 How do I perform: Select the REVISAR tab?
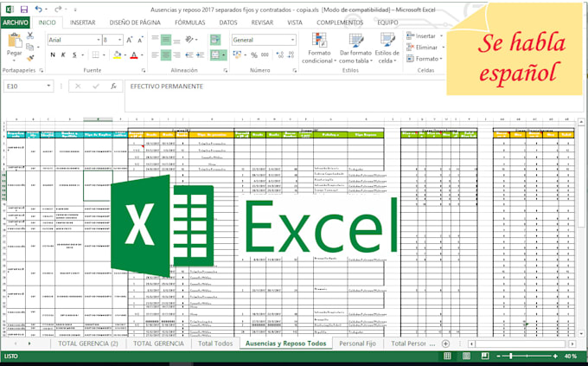click(x=262, y=22)
